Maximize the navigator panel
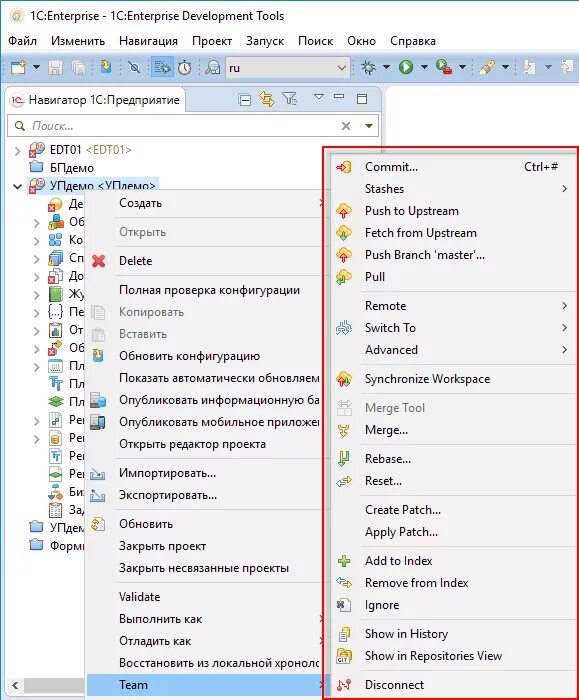The image size is (579, 700). coord(362,99)
